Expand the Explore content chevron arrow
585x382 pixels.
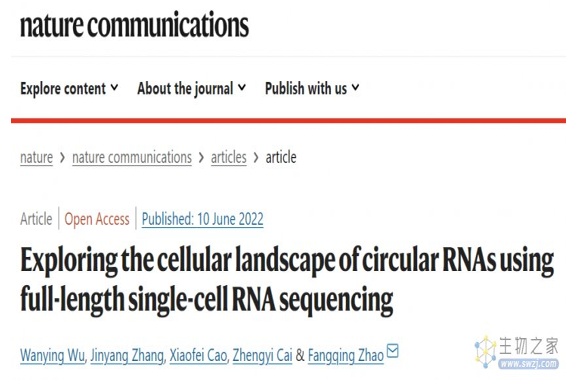(115, 88)
